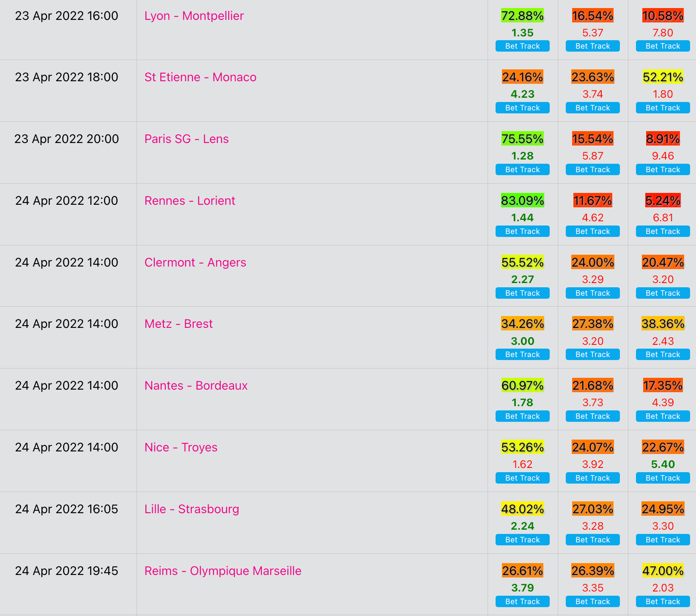This screenshot has height=616, width=696.
Task: Click Bet Track under Clermont-Angers 3.29 draw
Action: 593,293
